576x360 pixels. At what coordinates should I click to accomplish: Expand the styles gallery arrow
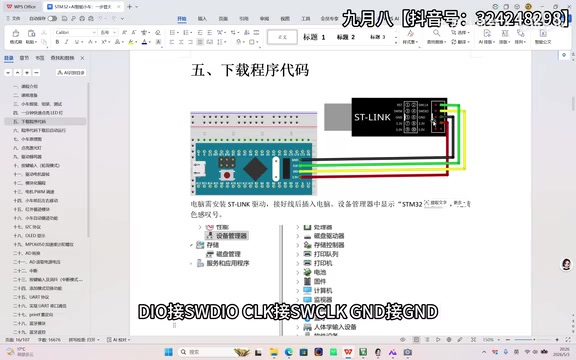[396, 43]
